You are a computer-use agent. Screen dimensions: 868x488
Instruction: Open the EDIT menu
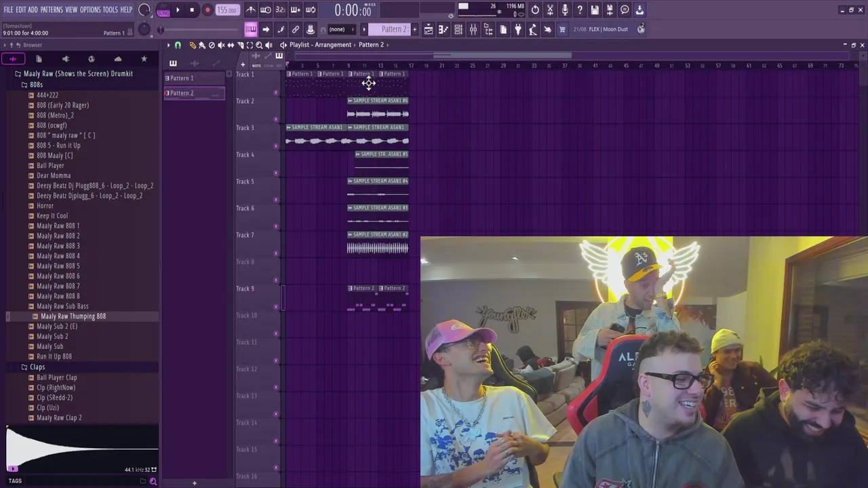click(21, 9)
